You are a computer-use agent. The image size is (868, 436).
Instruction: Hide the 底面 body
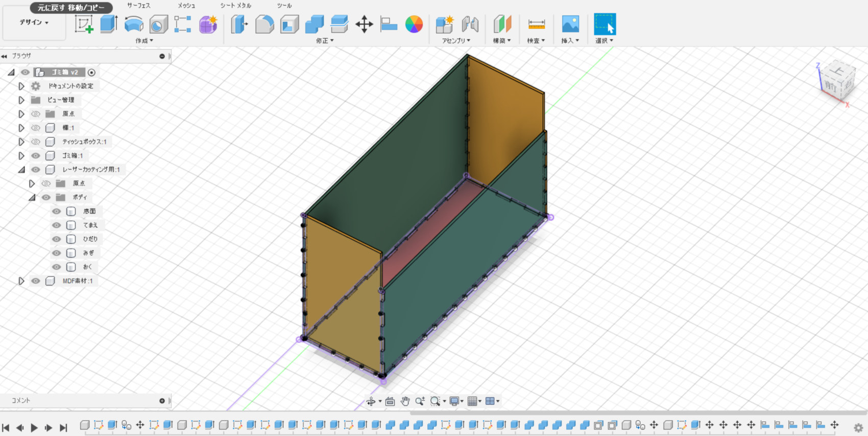click(x=57, y=211)
